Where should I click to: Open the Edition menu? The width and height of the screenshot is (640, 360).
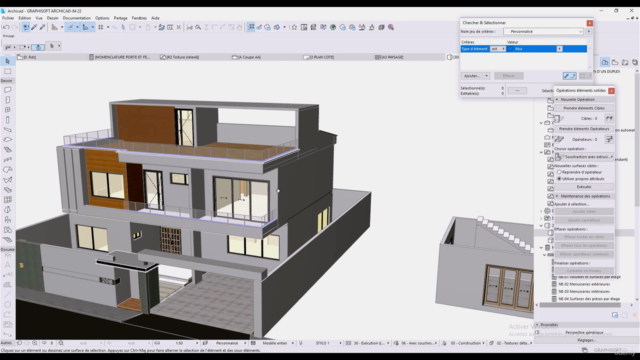click(x=24, y=18)
